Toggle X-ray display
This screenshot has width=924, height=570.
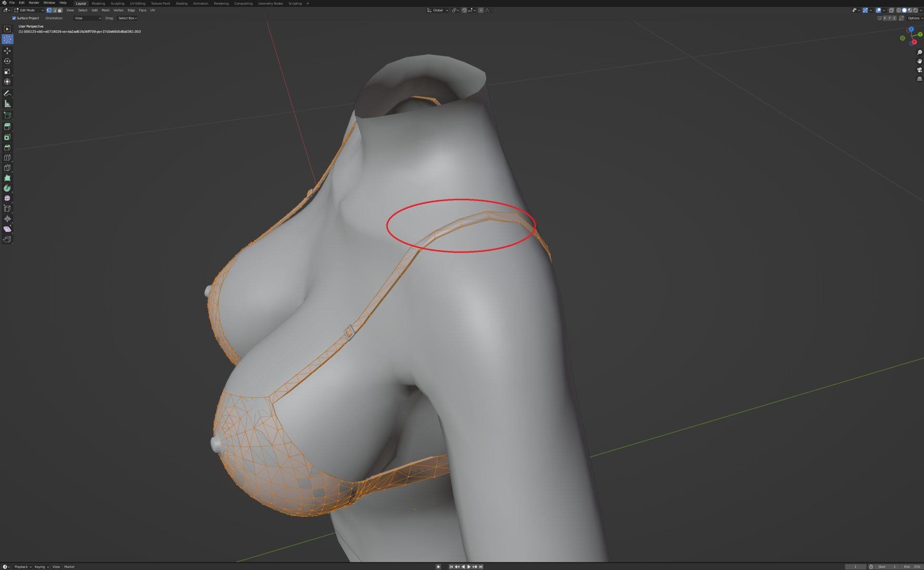pos(891,10)
